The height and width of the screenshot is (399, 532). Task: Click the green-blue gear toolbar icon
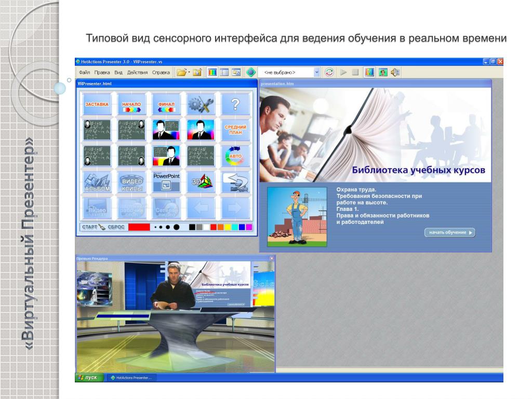click(x=251, y=72)
